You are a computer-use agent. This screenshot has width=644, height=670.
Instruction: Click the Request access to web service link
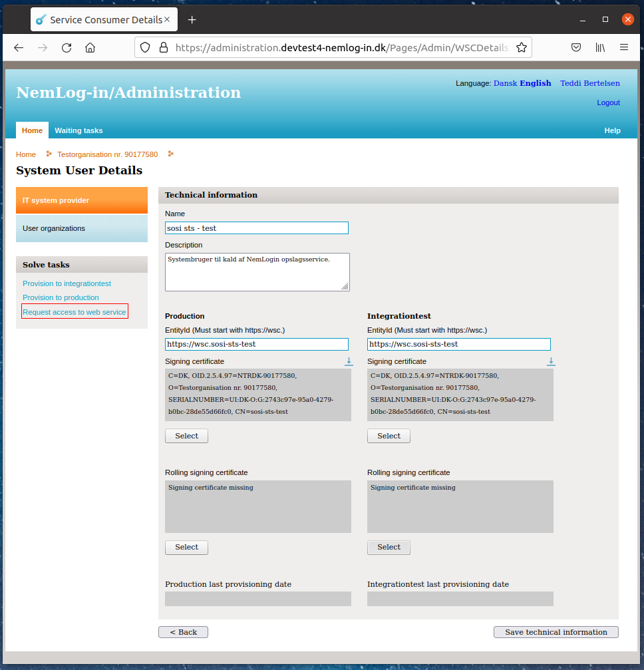coord(75,312)
